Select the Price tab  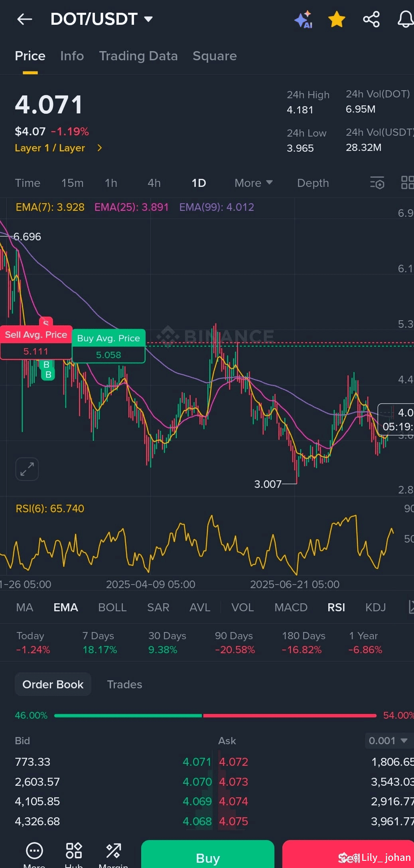(30, 56)
